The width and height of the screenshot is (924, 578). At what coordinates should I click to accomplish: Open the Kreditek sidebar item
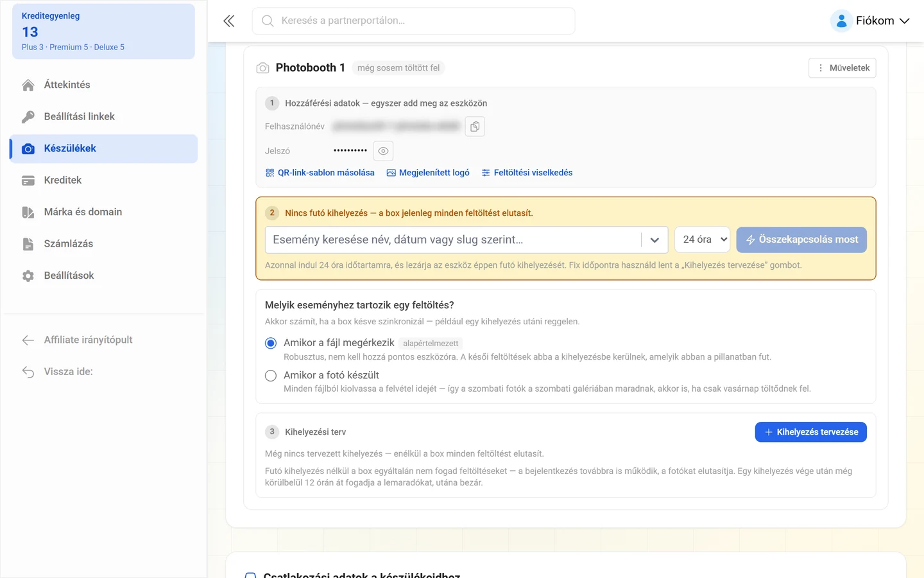click(x=103, y=180)
